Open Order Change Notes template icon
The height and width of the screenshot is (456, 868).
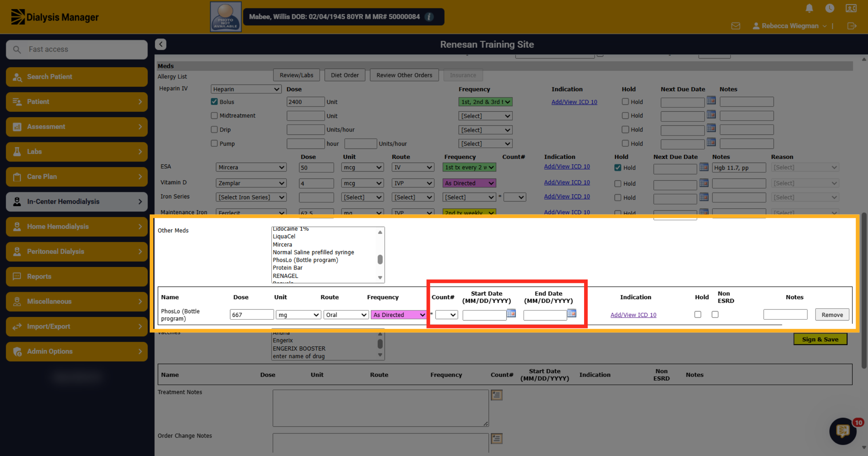pyautogui.click(x=497, y=439)
